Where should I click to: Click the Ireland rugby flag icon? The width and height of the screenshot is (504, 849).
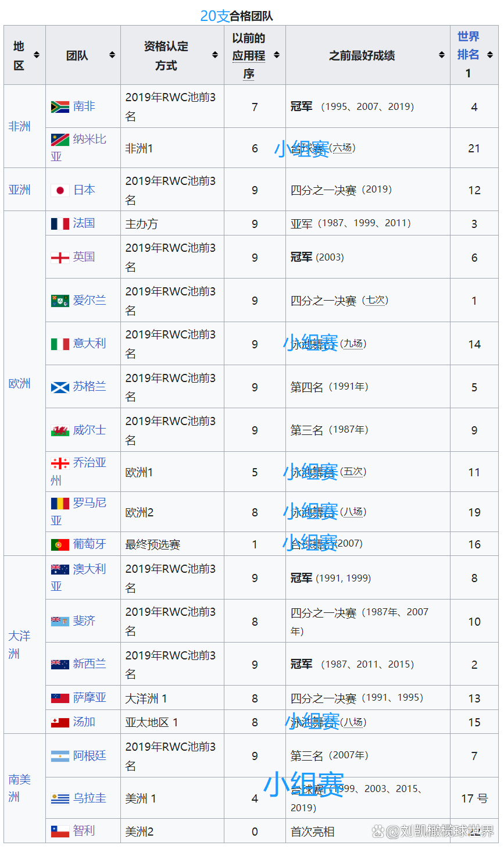[x=60, y=301]
